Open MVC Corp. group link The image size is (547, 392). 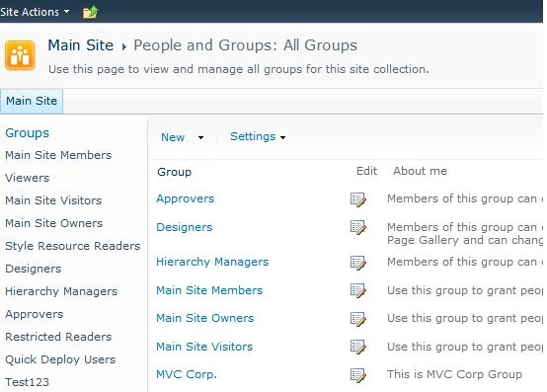pos(187,374)
